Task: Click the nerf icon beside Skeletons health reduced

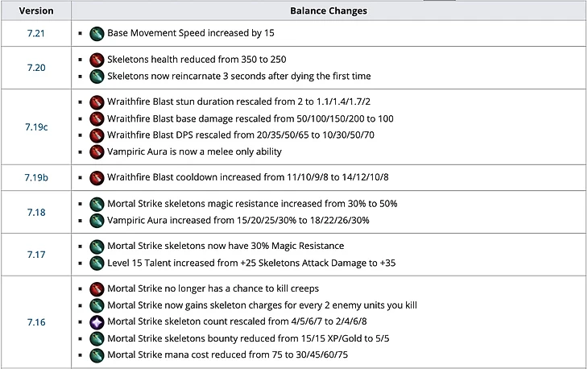Action: coord(97,60)
